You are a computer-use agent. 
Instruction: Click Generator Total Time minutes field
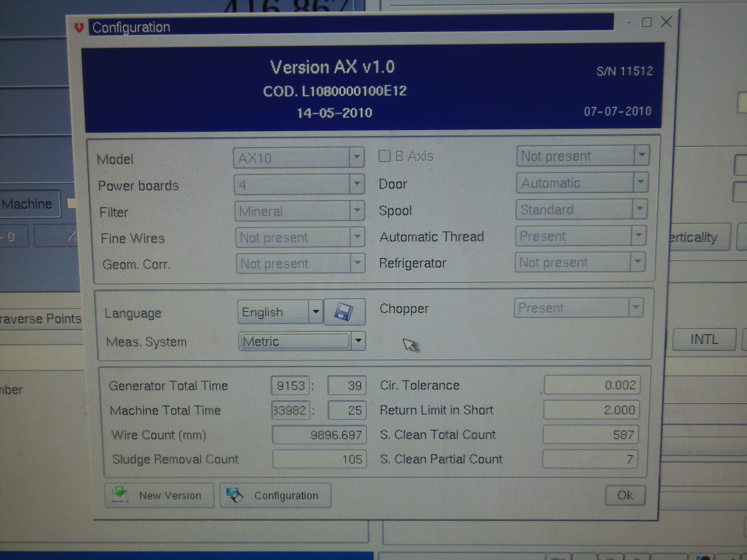(x=347, y=386)
